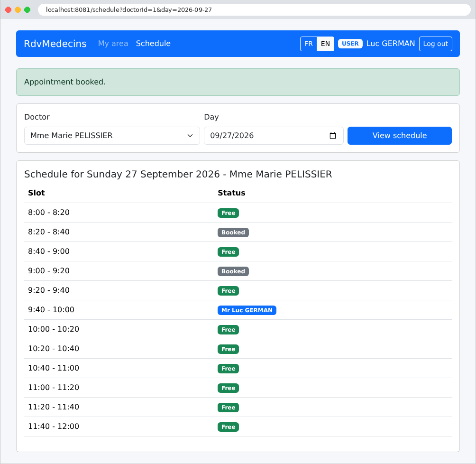Click the 8:00 - 8:20 slot text
The height and width of the screenshot is (464, 476).
click(x=49, y=213)
